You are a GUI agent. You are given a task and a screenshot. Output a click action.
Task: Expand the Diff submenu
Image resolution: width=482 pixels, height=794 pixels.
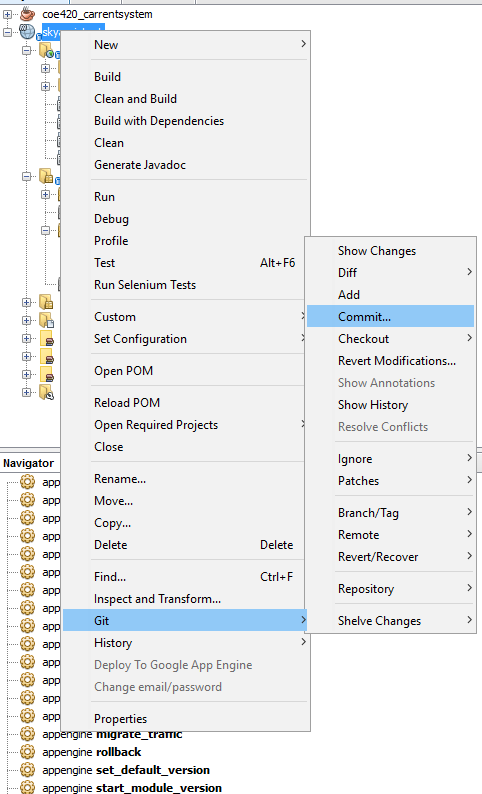(x=469, y=272)
